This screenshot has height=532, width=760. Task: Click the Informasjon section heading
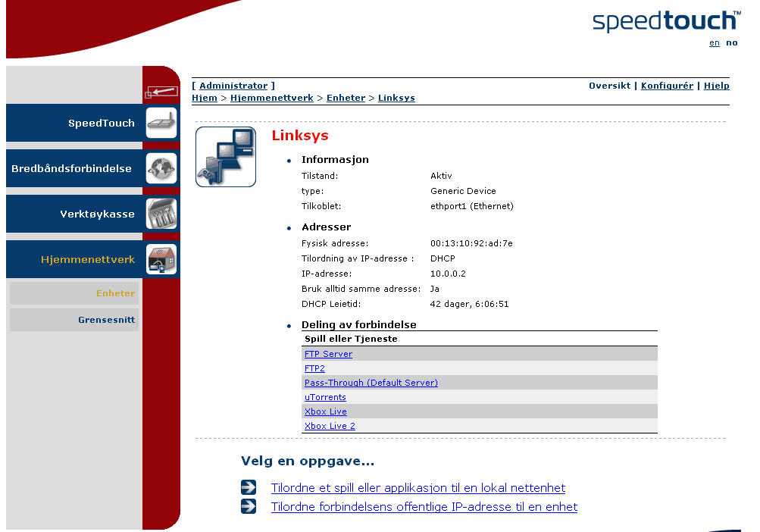coord(335,160)
